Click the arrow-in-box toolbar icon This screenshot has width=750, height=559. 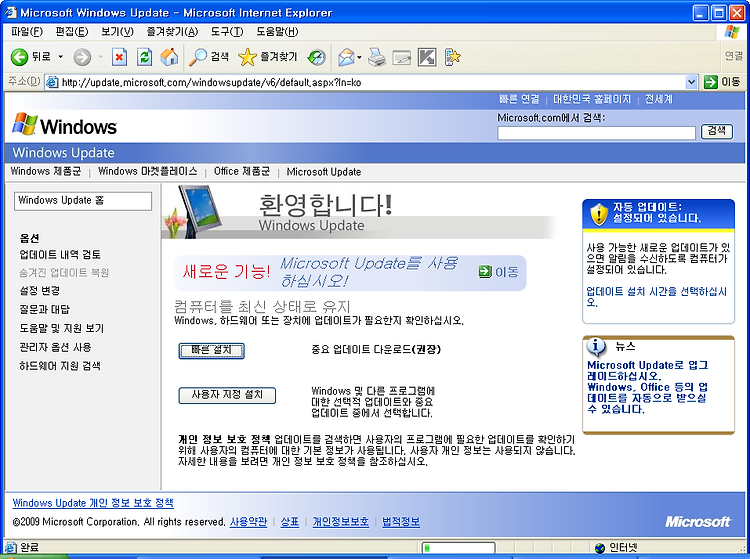[x=427, y=57]
